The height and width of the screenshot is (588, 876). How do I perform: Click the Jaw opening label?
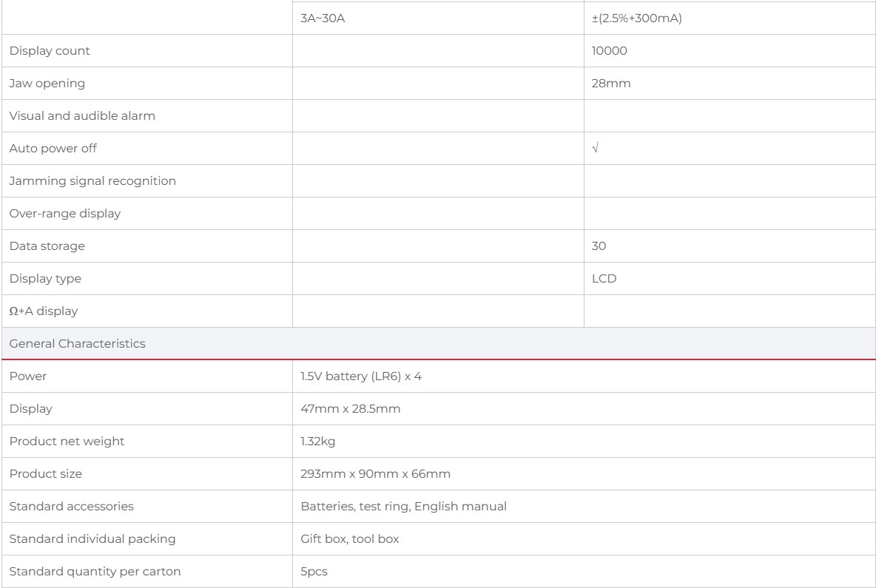[47, 83]
